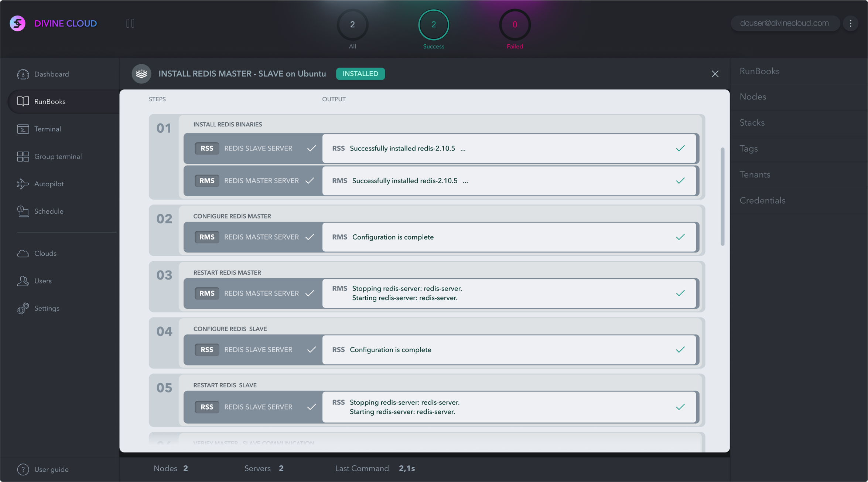Filter by Success status circle
This screenshot has width=868, height=482.
433,25
